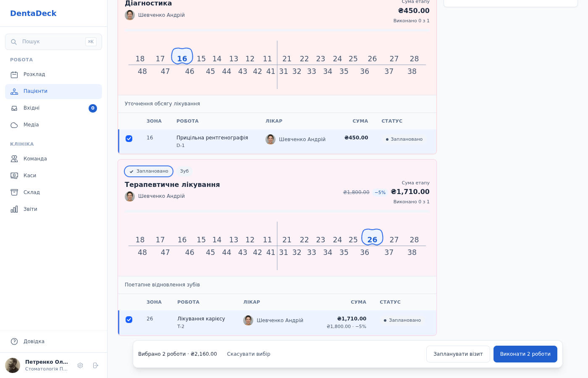Click the Заплановано status pill for Терапевтичне лікування
Image resolution: width=588 pixels, height=378 pixels.
(x=149, y=171)
